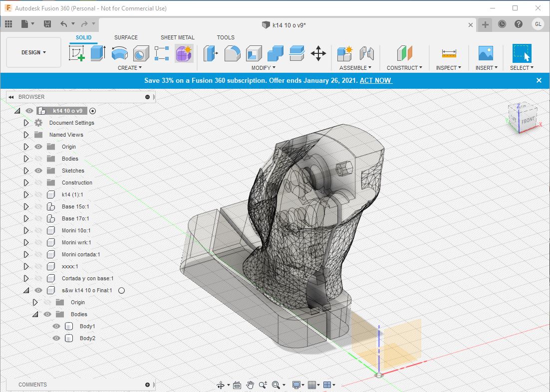Activate the Move/Copy tool

pyautogui.click(x=318, y=53)
